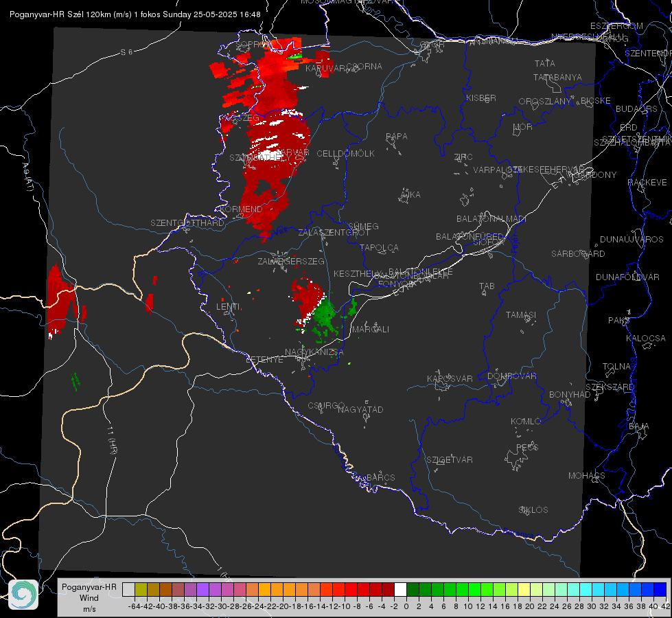Click the LETENYE city label
This screenshot has height=618, width=672.
(264, 360)
